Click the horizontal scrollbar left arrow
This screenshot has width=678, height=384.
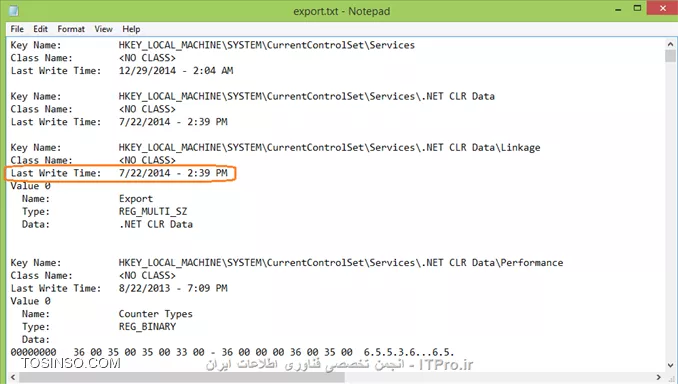[13, 378]
